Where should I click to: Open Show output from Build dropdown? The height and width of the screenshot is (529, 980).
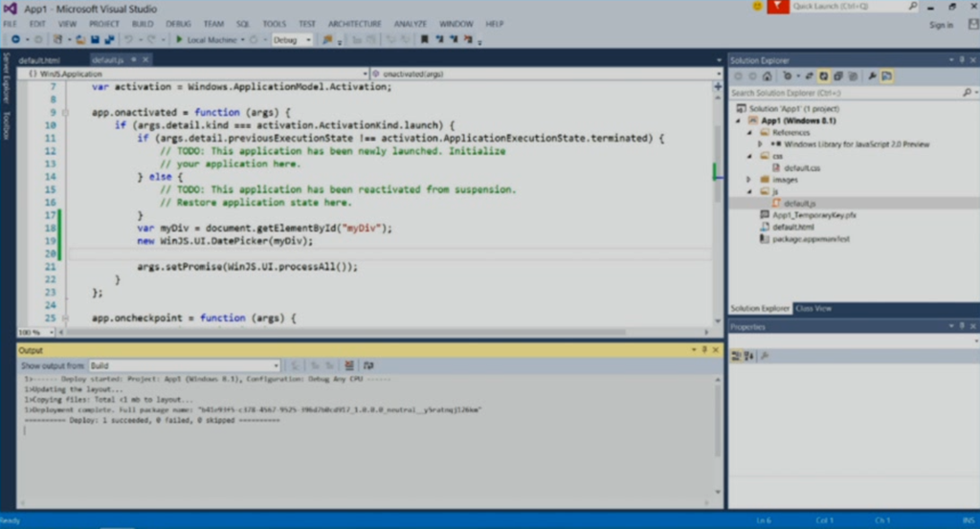[x=185, y=366]
